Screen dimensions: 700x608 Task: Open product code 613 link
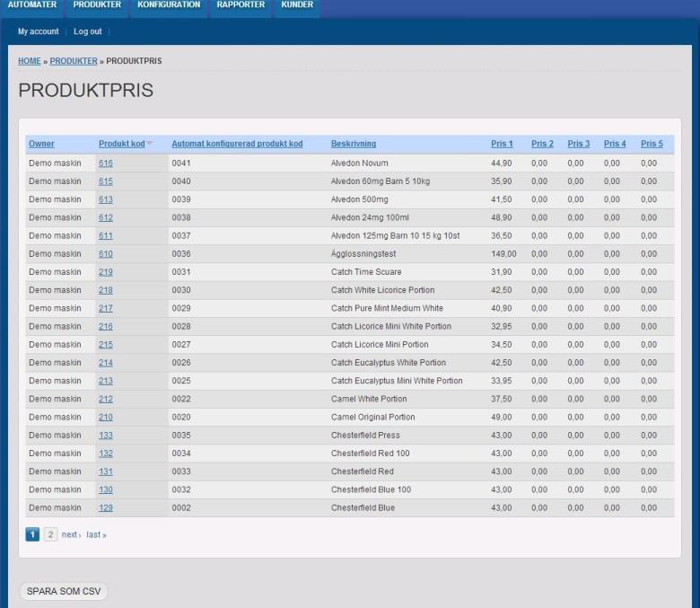tap(106, 199)
